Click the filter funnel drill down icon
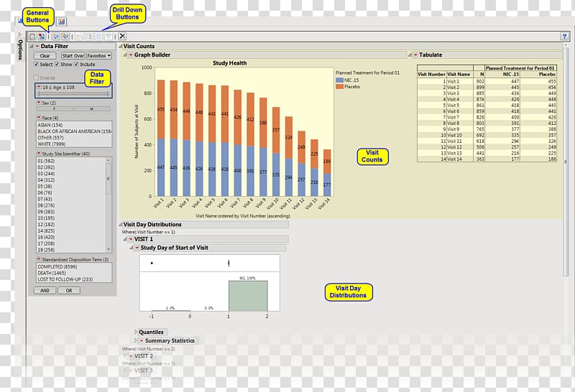575x392 pixels. coord(109,36)
